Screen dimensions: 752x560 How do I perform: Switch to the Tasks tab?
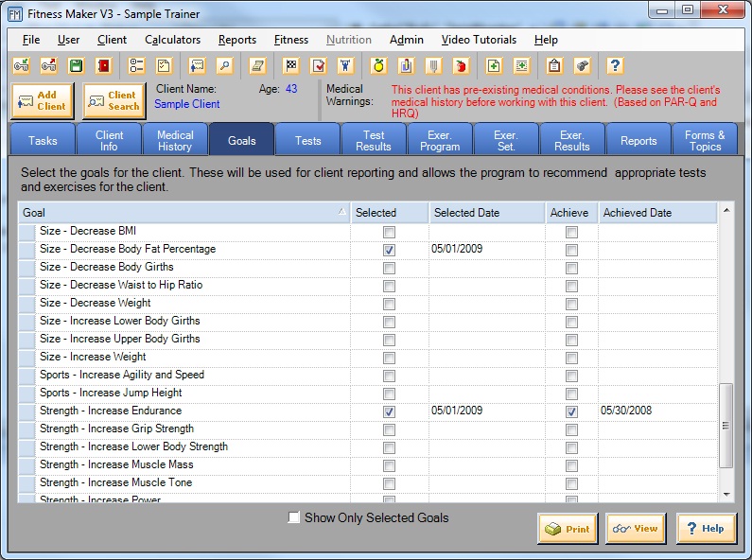point(43,141)
